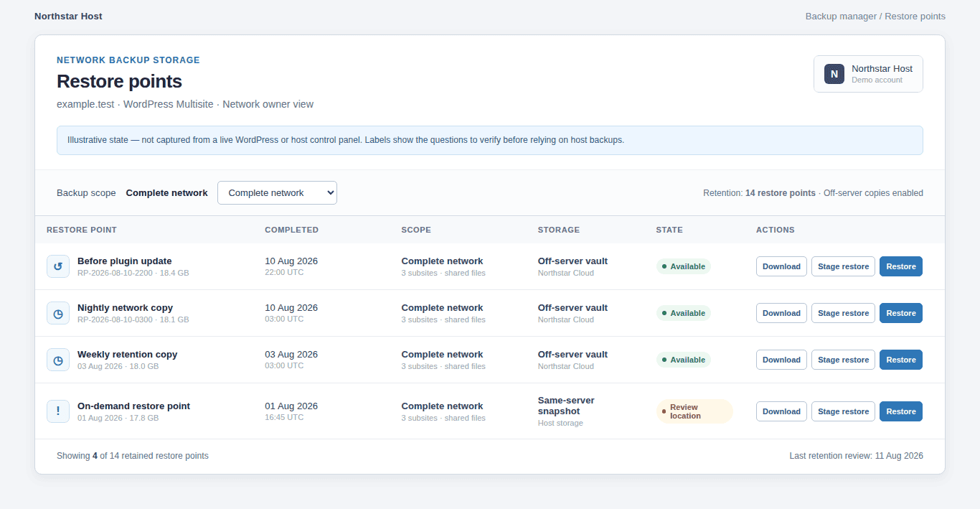980x509 pixels.
Task: Click 'RP-2026-08-10-2200 · 18.4 GB' text
Action: [x=133, y=273]
